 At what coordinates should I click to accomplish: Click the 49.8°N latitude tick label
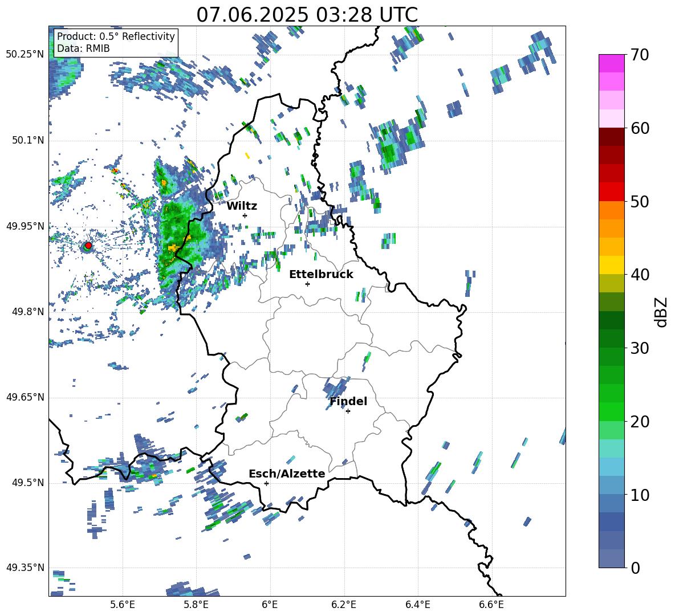(29, 312)
